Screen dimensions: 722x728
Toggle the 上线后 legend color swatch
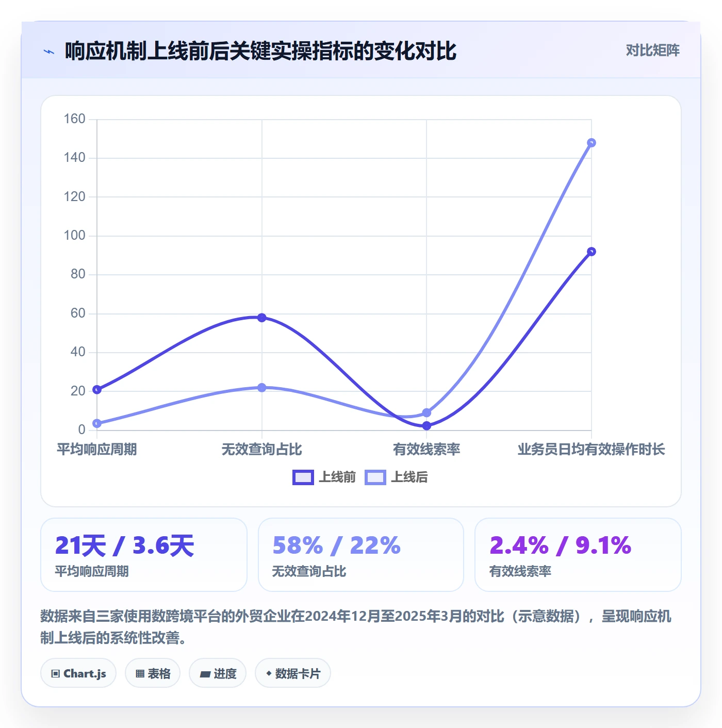pyautogui.click(x=375, y=477)
